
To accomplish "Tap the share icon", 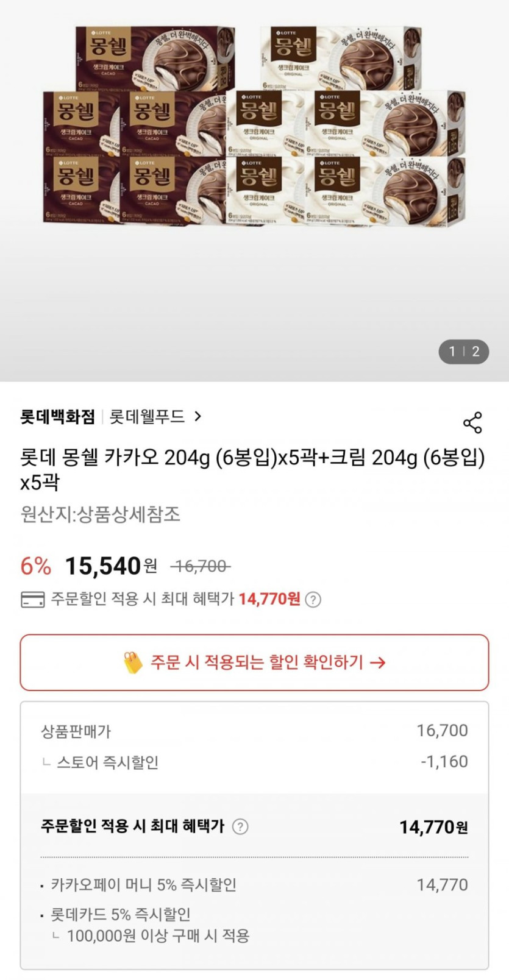I will click(x=472, y=422).
